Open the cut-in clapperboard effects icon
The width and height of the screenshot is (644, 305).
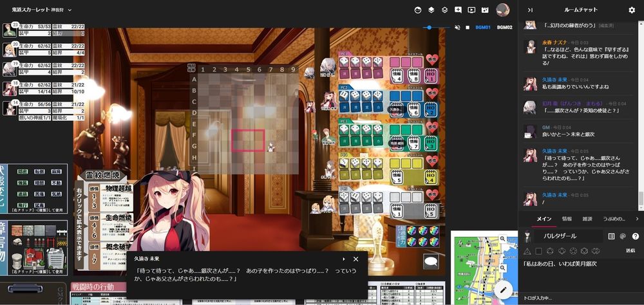(x=485, y=10)
